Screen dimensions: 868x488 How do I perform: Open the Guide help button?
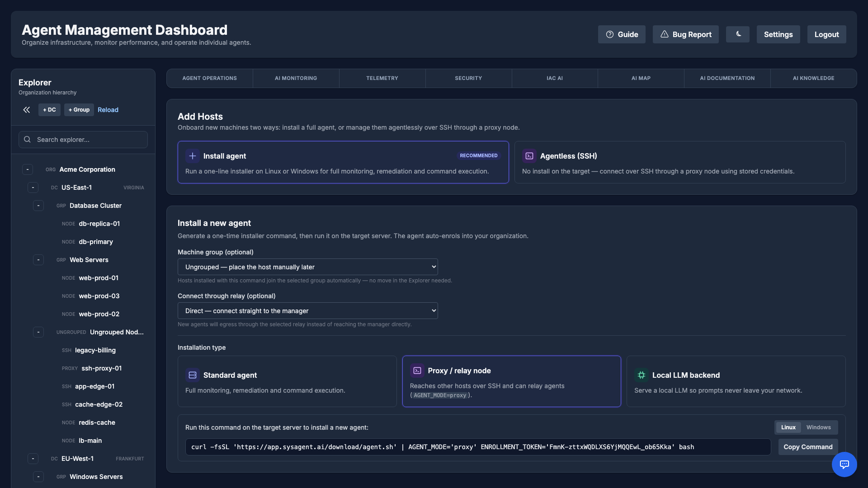[x=622, y=34]
